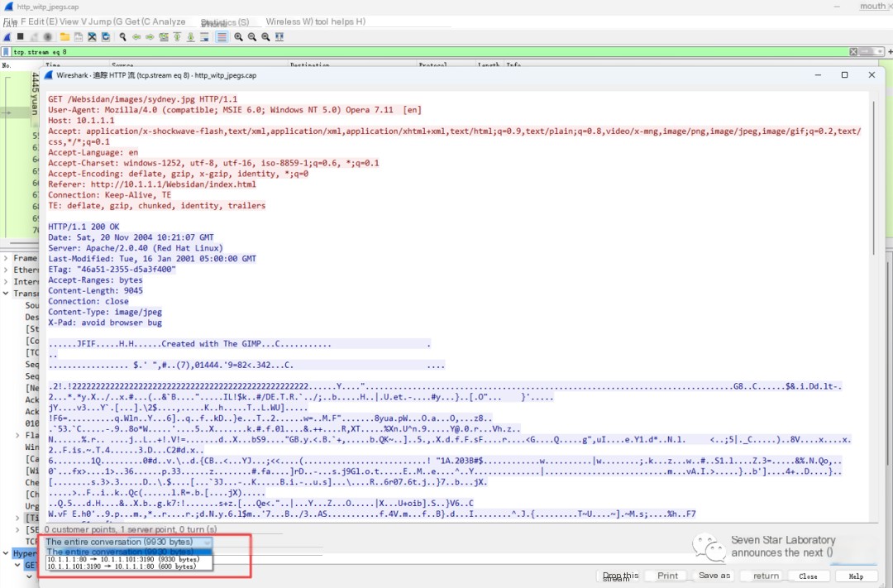Viewport: 893px width, 588px height.
Task: Find a packet with the magnifier icon
Action: tap(122, 37)
